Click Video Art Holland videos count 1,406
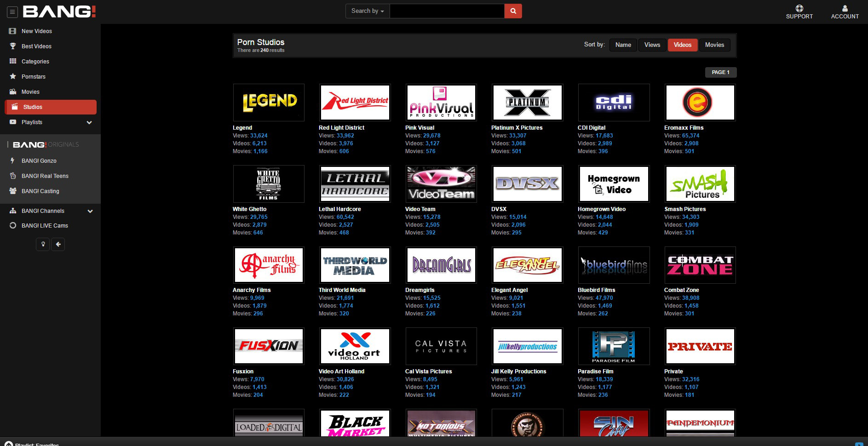Screen dimensions: 868x446 click(346, 387)
